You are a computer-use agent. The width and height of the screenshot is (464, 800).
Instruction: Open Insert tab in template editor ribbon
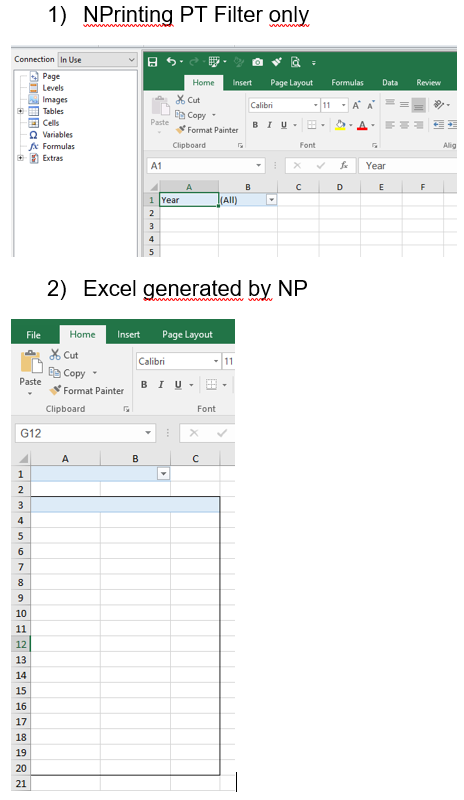click(x=242, y=83)
